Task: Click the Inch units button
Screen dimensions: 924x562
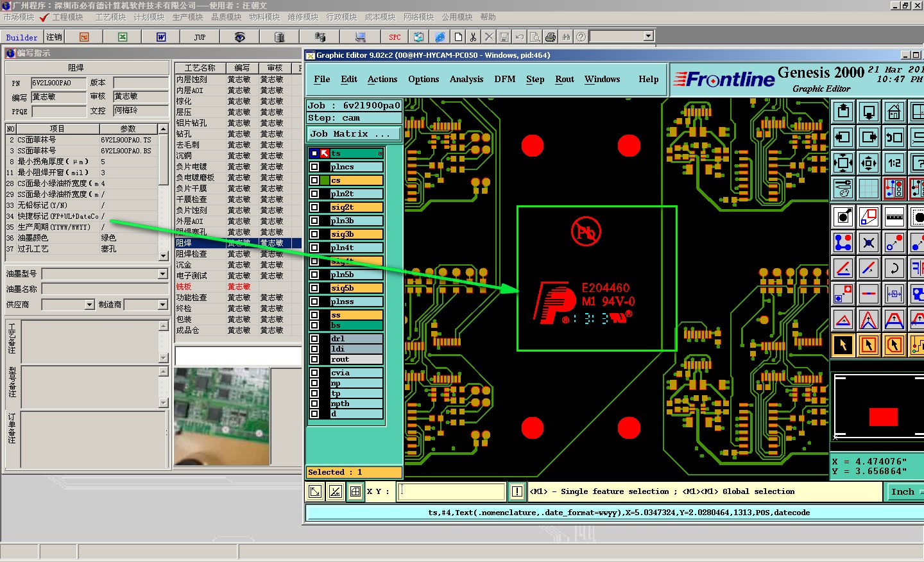Action: tap(904, 492)
